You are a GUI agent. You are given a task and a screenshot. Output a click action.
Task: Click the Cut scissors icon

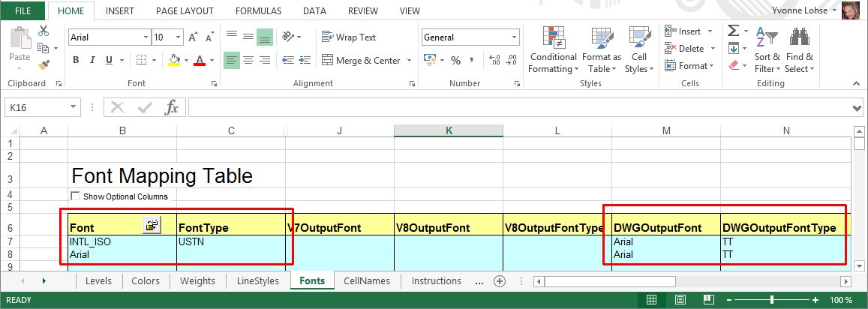pos(44,31)
